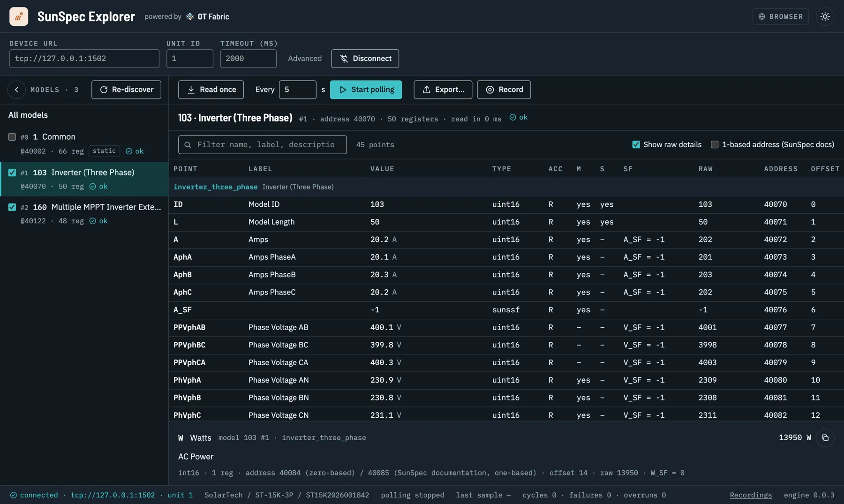Screen dimensions: 844x504
Task: Select the PhVphC Phase Voltage CN row
Action: coord(506,414)
